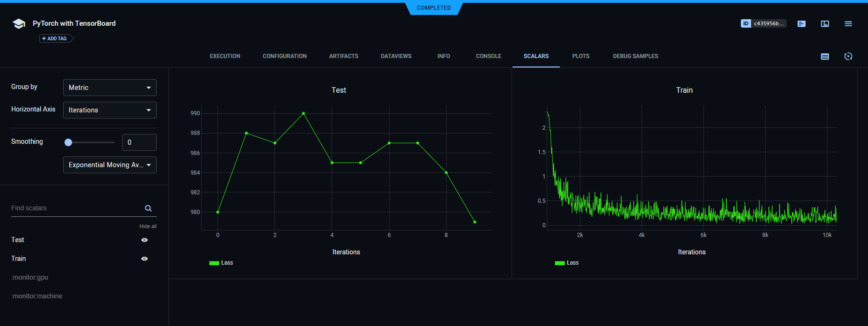Image resolution: width=868 pixels, height=326 pixels.
Task: Click the Smoothing value input field
Action: (x=139, y=142)
